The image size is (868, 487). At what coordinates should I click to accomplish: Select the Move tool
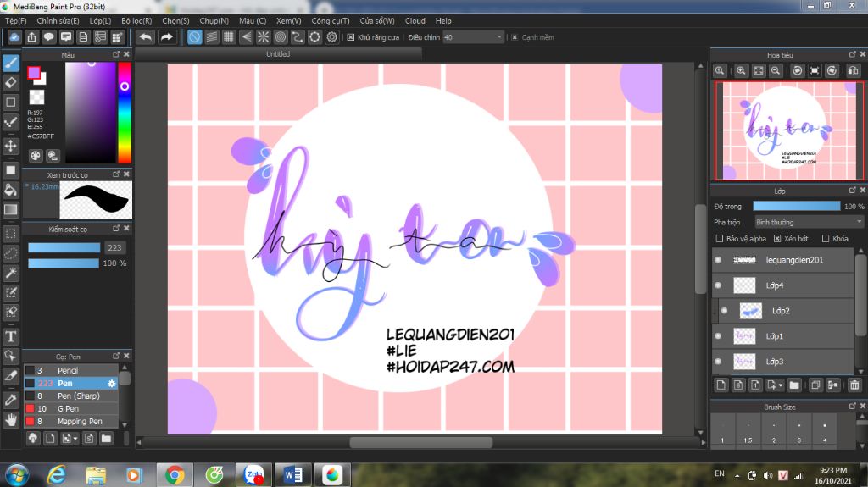pos(10,146)
